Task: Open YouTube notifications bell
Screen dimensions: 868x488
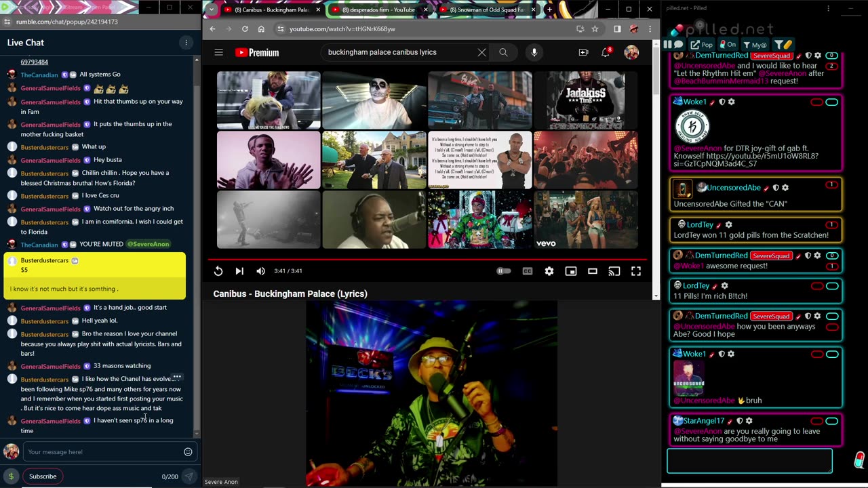Action: click(x=606, y=52)
